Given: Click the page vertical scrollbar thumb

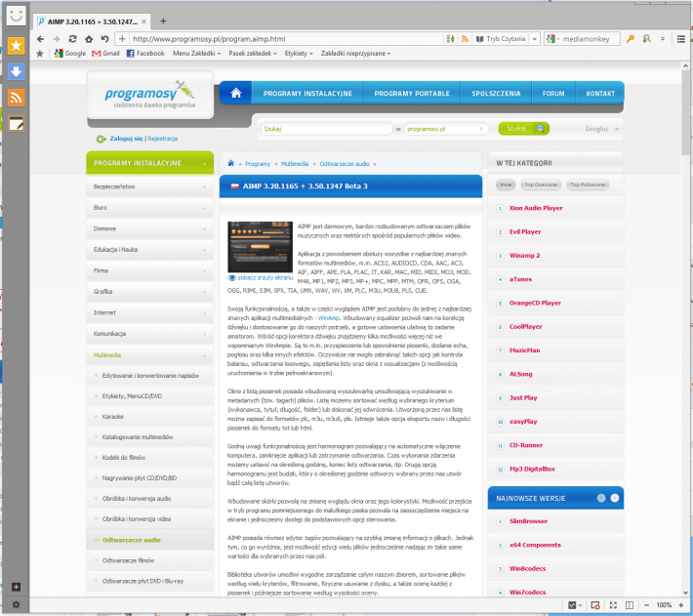Looking at the screenshot, I should [x=685, y=112].
